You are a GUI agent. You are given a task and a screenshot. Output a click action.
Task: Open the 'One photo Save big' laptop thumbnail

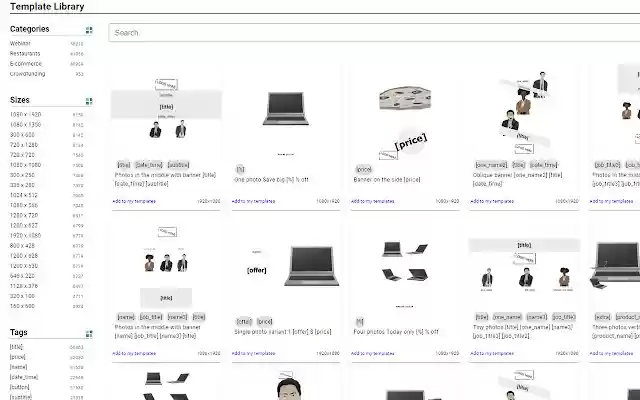coord(286,110)
